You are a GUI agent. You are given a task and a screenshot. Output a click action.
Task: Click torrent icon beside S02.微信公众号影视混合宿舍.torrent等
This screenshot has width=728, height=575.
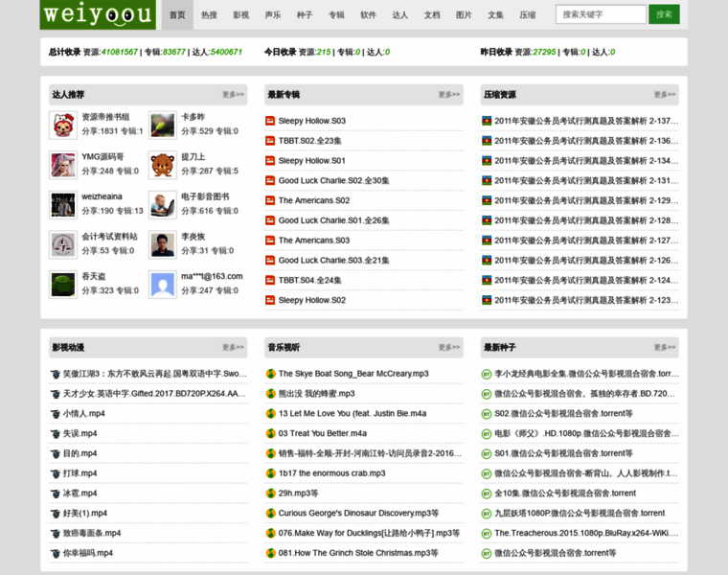pos(486,414)
